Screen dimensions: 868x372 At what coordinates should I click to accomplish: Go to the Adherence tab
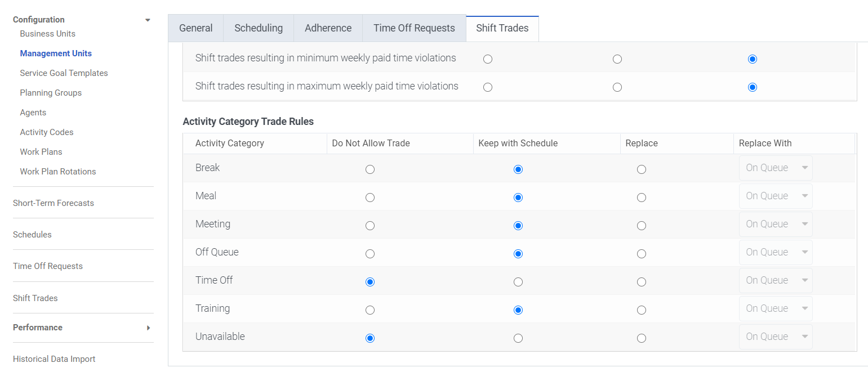[x=328, y=28]
